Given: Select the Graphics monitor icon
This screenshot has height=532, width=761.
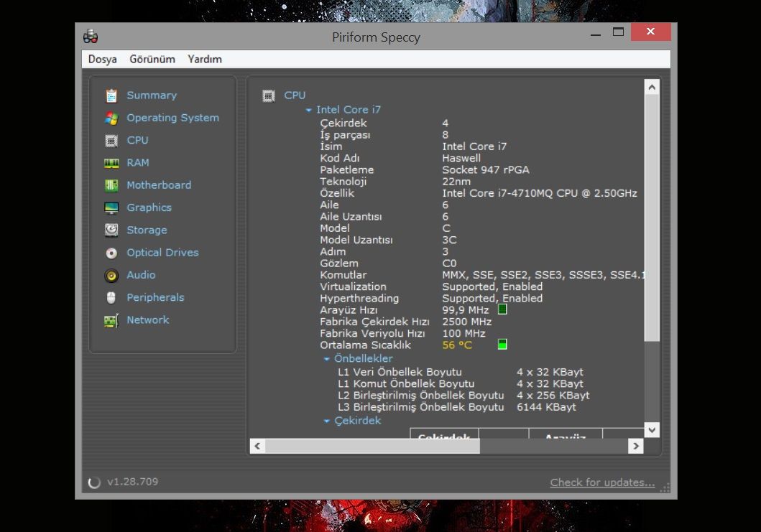Looking at the screenshot, I should point(111,208).
